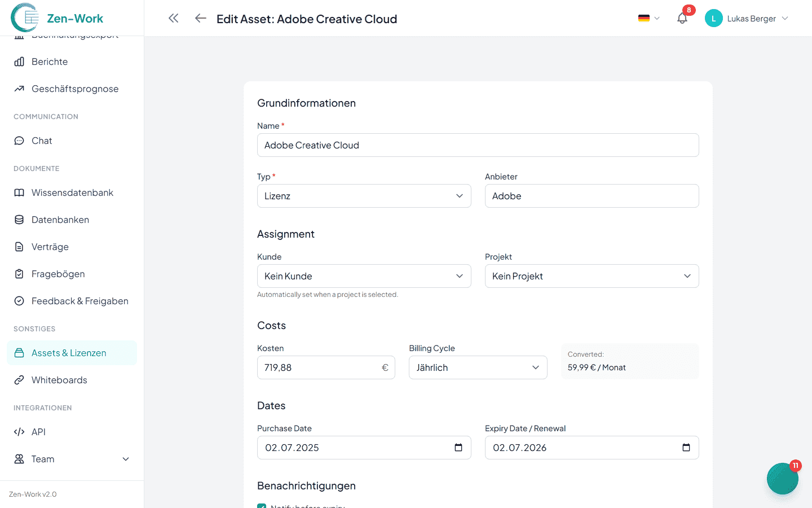Click the German flag language icon
This screenshot has height=508, width=812.
(x=644, y=18)
